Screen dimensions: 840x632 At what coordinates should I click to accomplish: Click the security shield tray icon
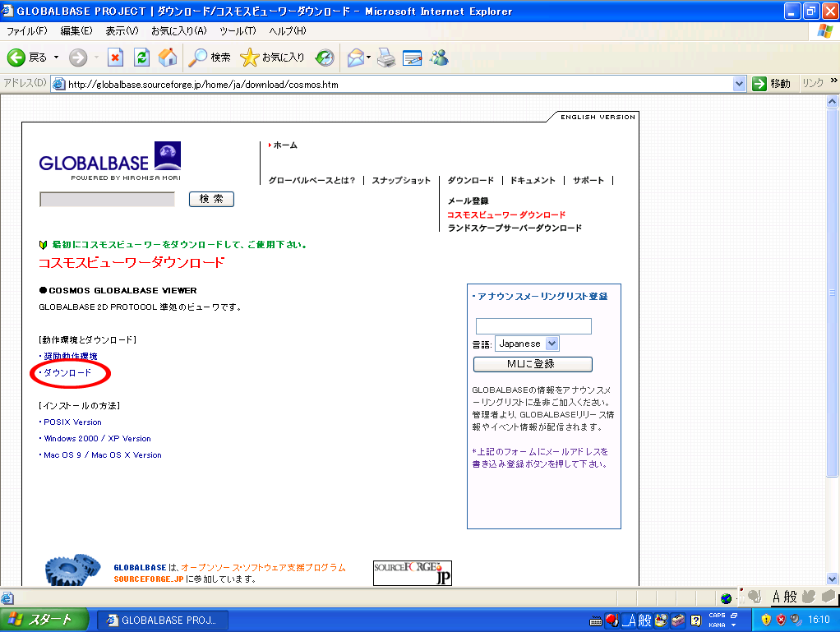(766, 620)
